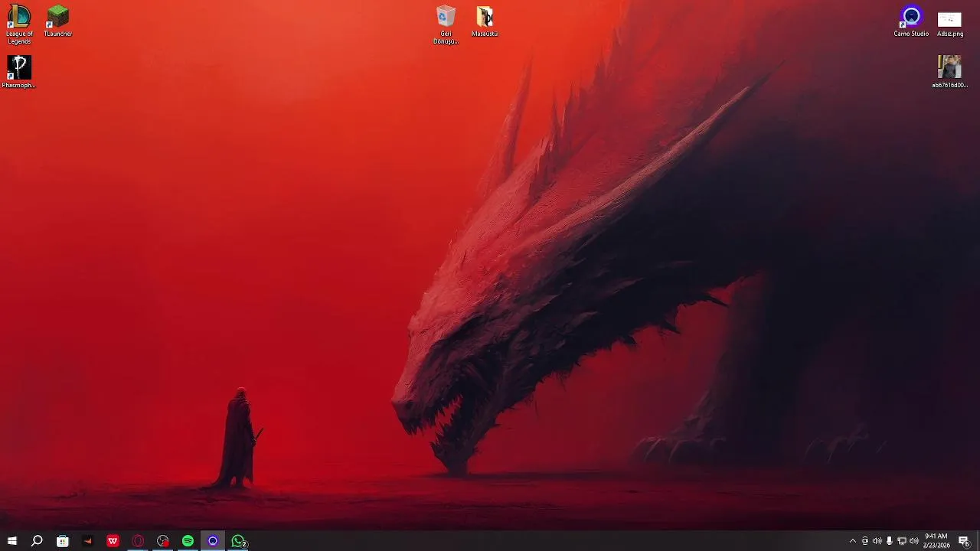Switch to Camo Studio in the taskbar
The height and width of the screenshot is (551, 980).
coord(213,541)
